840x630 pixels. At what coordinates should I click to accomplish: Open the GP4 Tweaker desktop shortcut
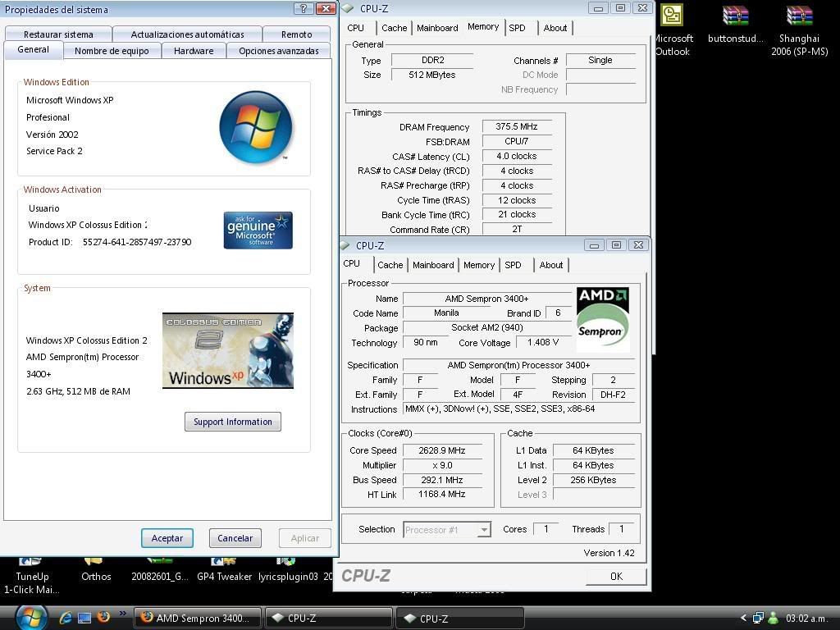point(225,570)
